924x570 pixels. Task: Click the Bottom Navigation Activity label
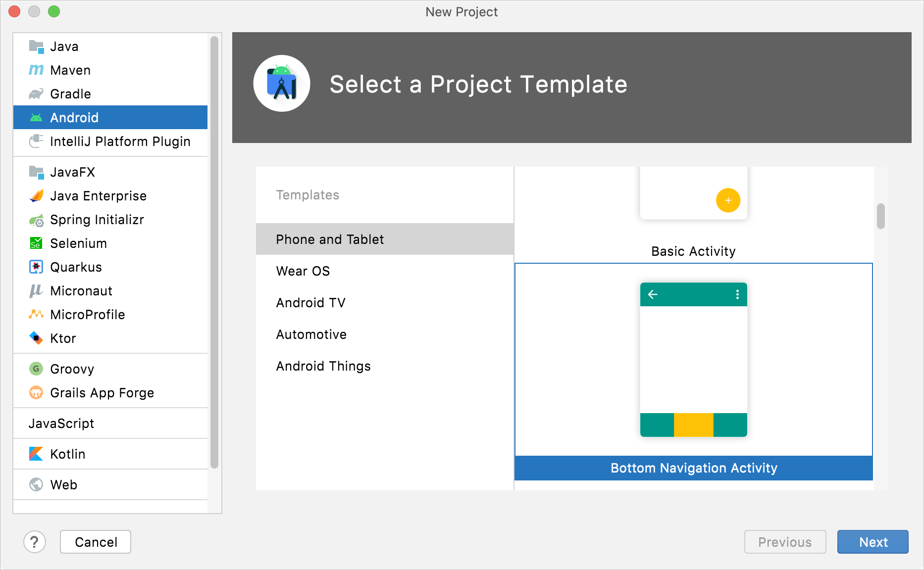(x=694, y=468)
